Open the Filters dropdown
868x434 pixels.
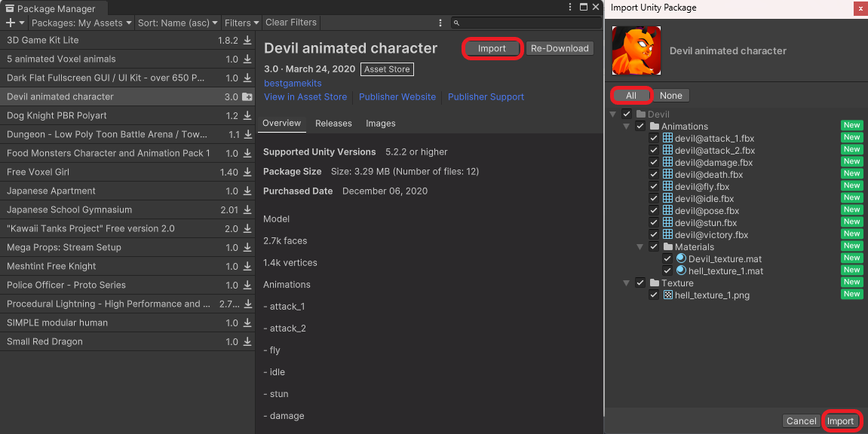tap(241, 23)
